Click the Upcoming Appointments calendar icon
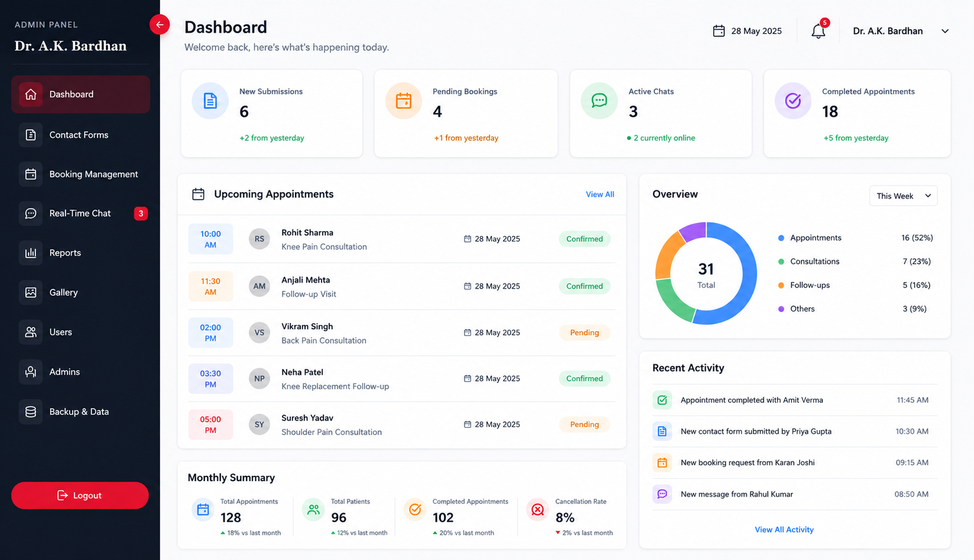The height and width of the screenshot is (560, 974). click(198, 194)
